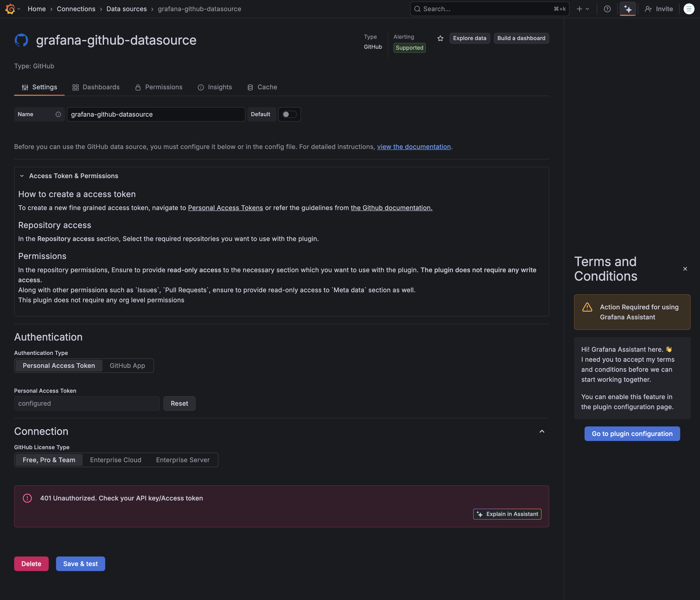
Task: Click the data source name input field
Action: [156, 114]
